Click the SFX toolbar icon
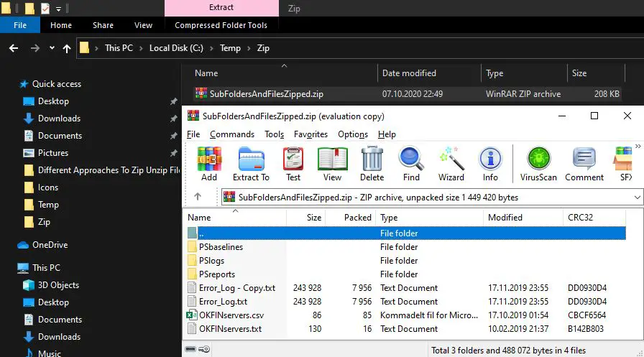 [x=625, y=164]
